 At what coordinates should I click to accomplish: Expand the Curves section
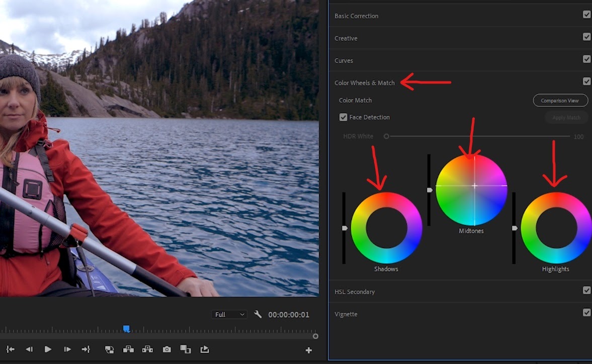tap(344, 60)
